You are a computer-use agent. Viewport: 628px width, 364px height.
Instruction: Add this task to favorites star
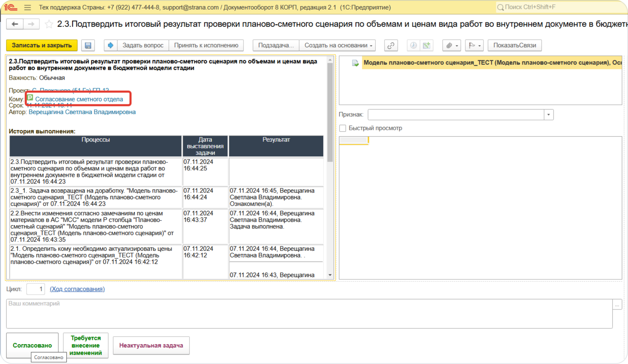point(49,24)
